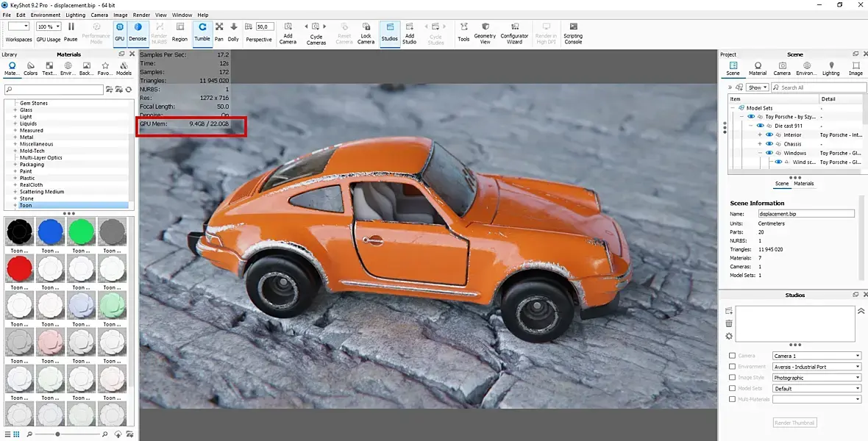Launch the Configurator Wizard
Screen dimensions: 868x441
pos(514,31)
